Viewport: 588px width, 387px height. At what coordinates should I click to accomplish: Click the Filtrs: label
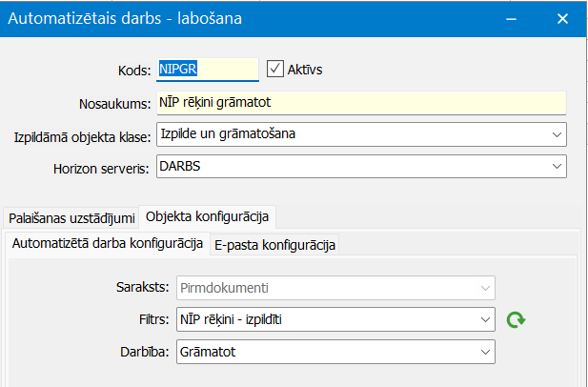tap(154, 319)
